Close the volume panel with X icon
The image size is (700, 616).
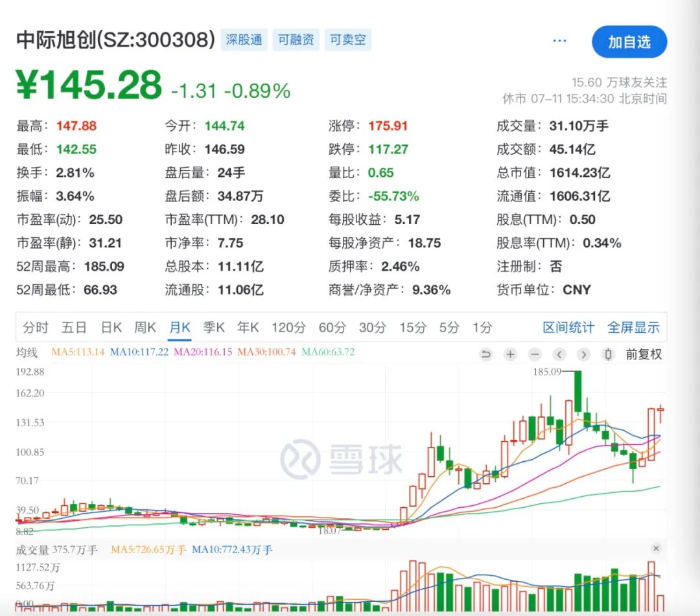pyautogui.click(x=656, y=548)
